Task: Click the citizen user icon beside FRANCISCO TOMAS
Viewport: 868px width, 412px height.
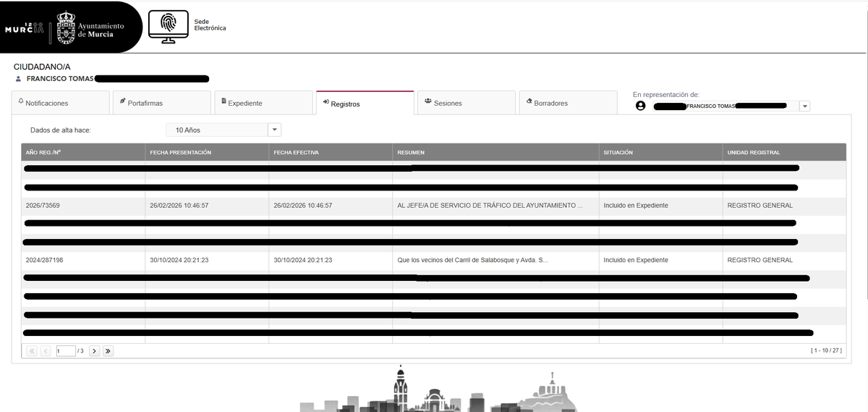Action: [x=19, y=78]
